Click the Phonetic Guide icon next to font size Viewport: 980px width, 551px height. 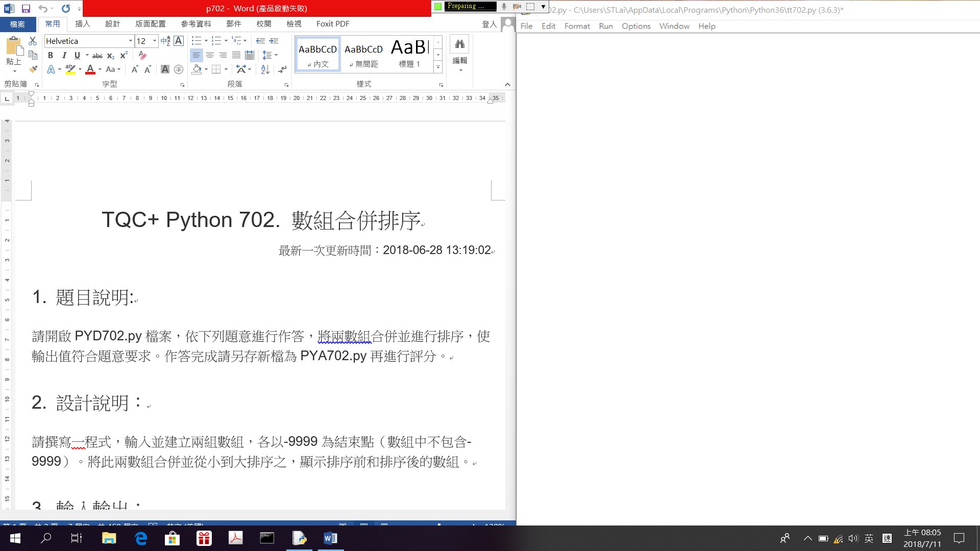tap(165, 41)
